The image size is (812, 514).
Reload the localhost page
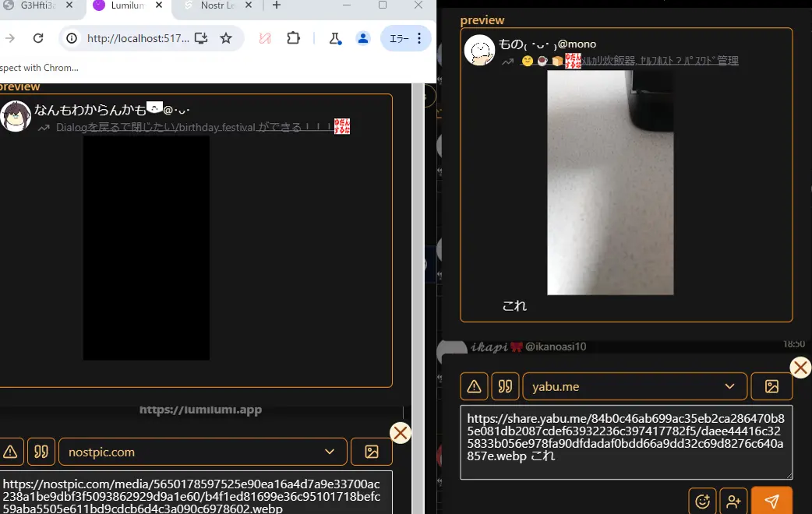38,38
